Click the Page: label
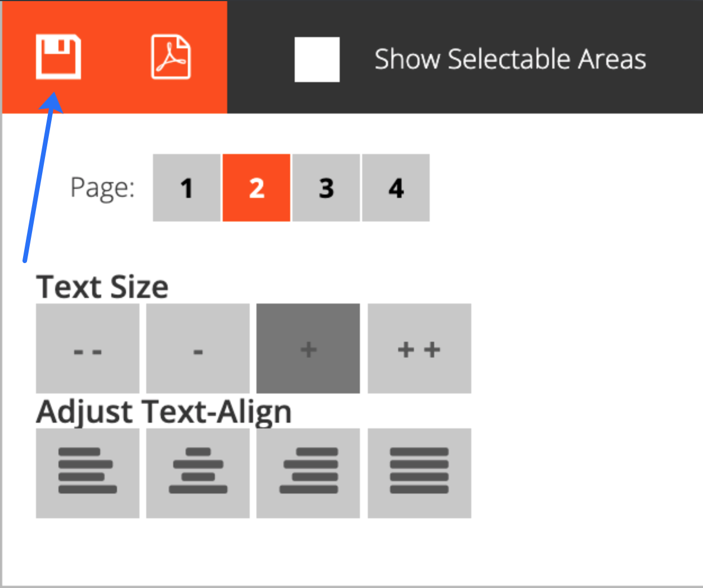Screen dimensions: 703x588 (x=102, y=188)
